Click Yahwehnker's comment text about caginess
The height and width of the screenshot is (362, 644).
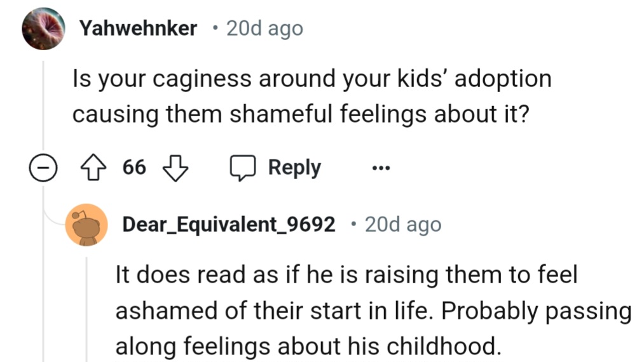click(x=312, y=97)
